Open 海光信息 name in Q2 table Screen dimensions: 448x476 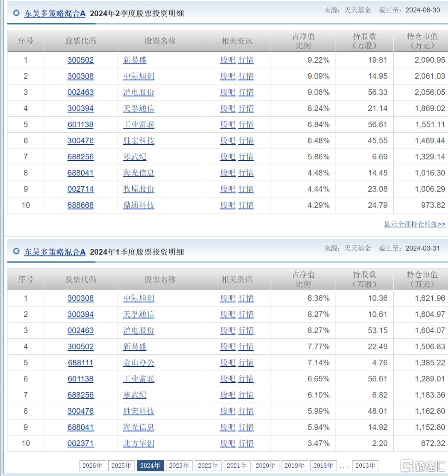coord(139,173)
